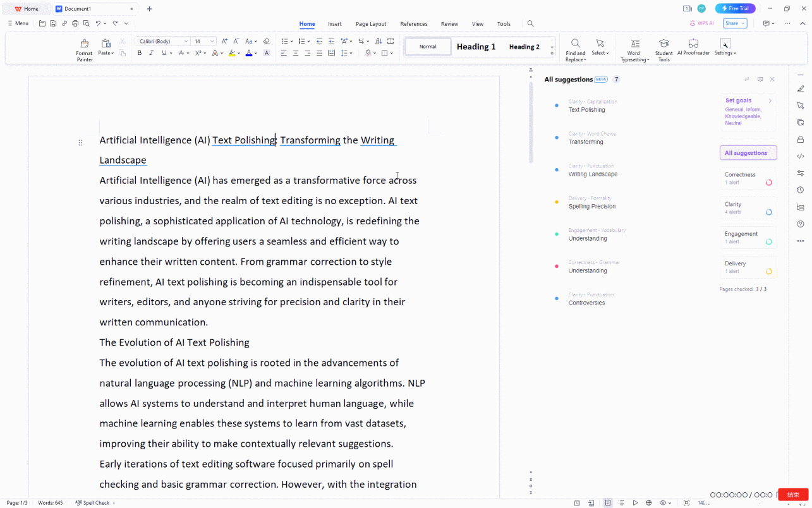Open the Tools tab
This screenshot has width=812, height=508.
(x=504, y=24)
